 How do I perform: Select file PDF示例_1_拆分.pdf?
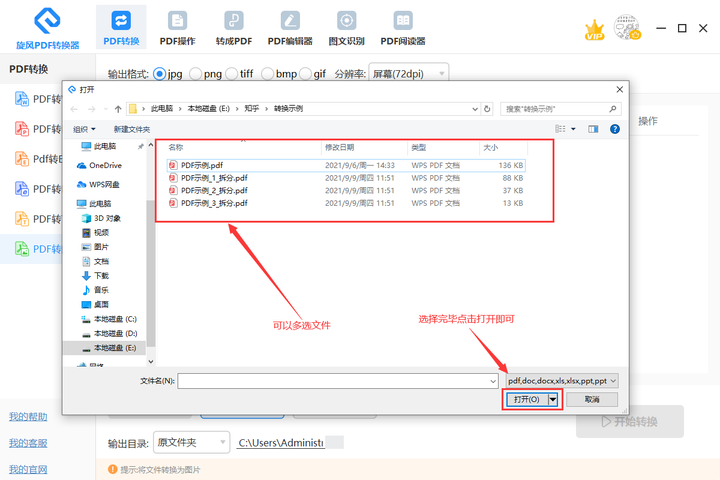tap(346, 178)
